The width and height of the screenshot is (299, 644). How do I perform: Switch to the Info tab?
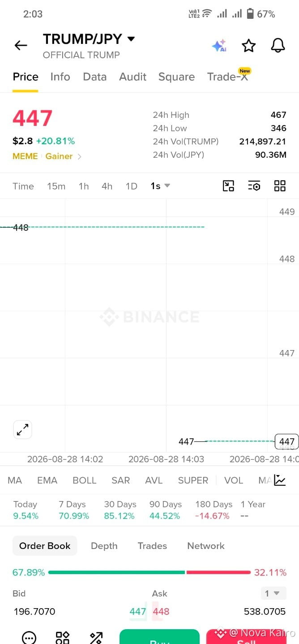(60, 77)
